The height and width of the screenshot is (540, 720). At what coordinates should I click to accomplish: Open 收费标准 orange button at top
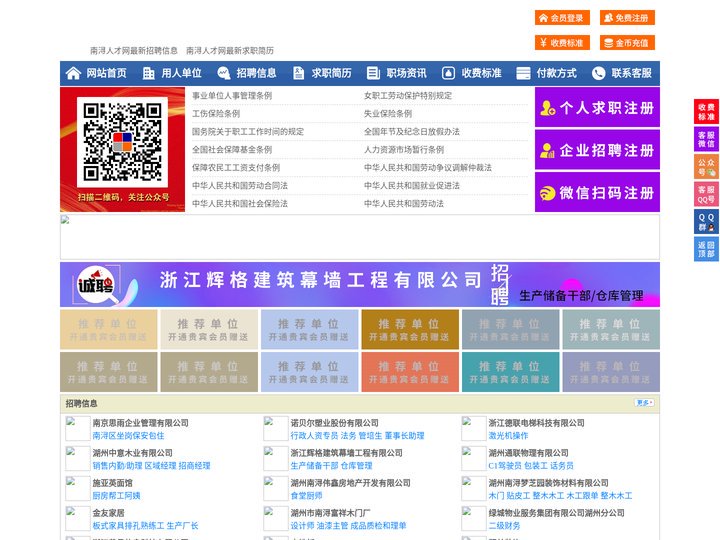562,43
